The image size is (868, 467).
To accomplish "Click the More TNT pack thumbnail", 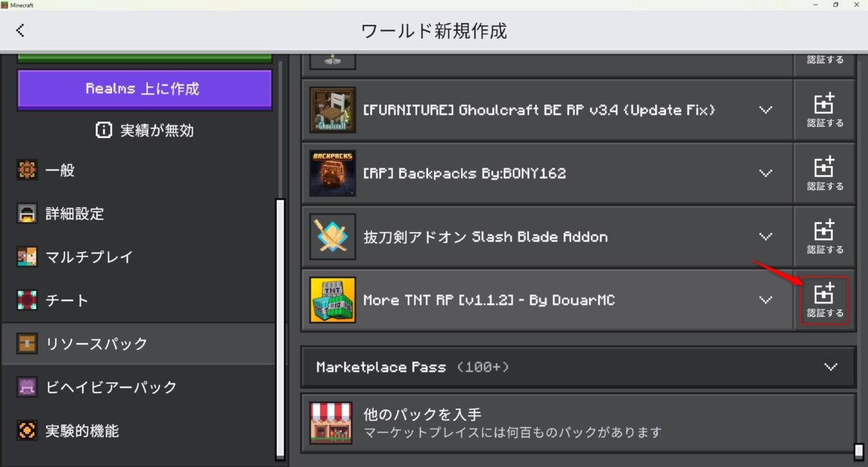I will pyautogui.click(x=332, y=300).
